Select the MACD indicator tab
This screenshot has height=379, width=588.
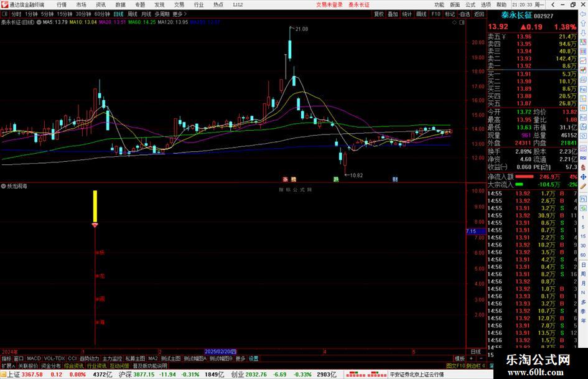[x=34, y=358]
